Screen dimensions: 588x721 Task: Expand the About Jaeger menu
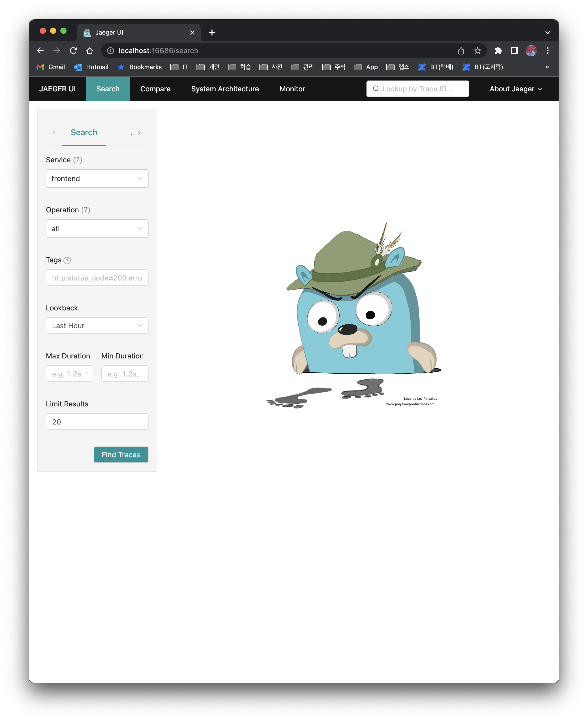[515, 89]
